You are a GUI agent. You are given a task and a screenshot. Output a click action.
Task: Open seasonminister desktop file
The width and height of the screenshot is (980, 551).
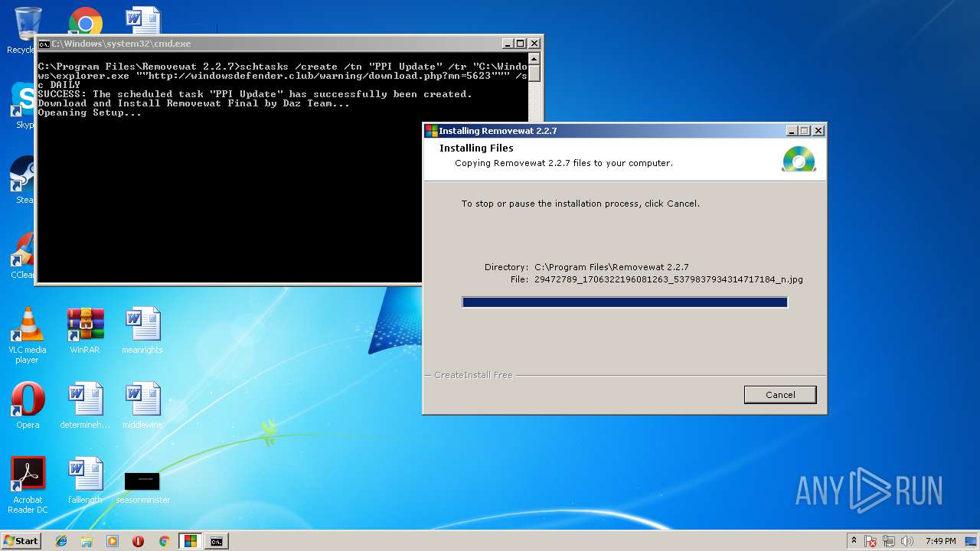pos(142,486)
